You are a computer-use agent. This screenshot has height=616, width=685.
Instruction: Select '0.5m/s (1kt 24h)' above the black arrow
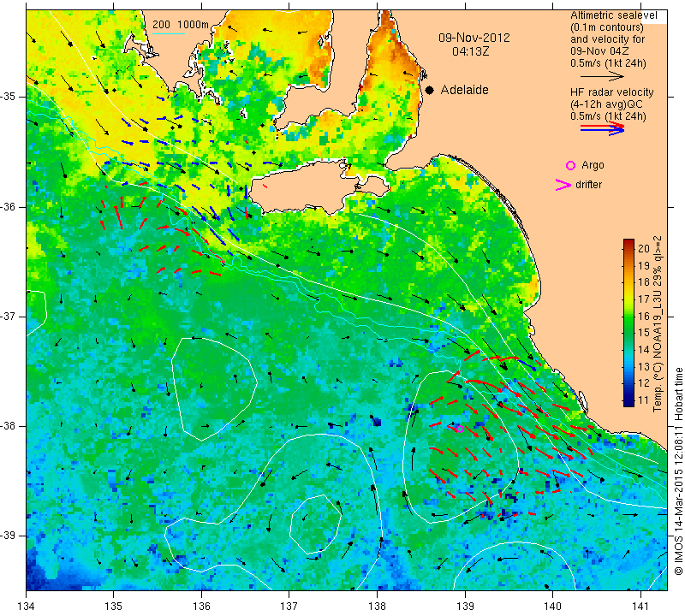point(608,62)
